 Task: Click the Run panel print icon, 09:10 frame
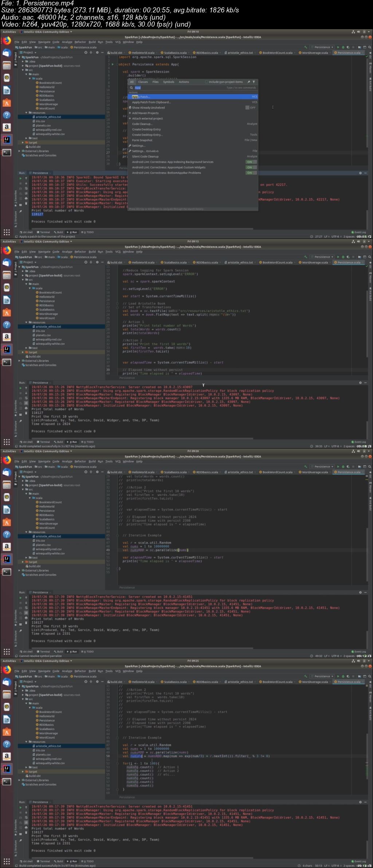click(26, 199)
